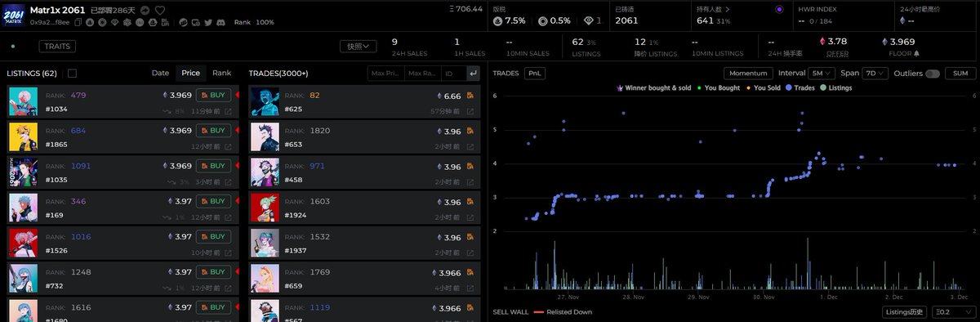Screen dimensions: 980x322
Task: Open thumbnail of trade NFT #625
Action: tap(264, 101)
